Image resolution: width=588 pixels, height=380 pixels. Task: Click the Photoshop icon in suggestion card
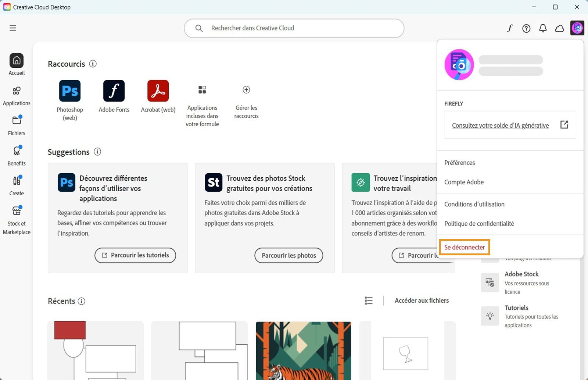click(67, 182)
